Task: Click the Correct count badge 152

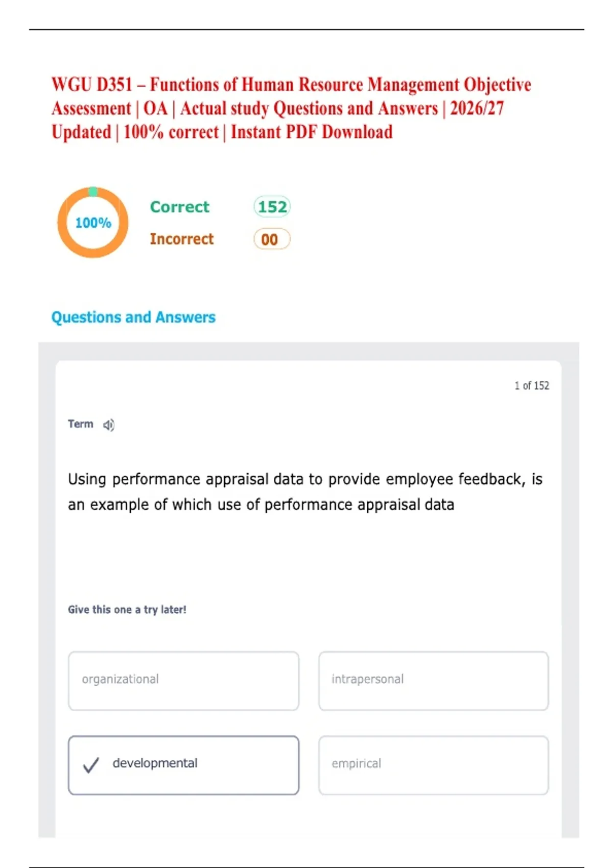Action: tap(272, 207)
